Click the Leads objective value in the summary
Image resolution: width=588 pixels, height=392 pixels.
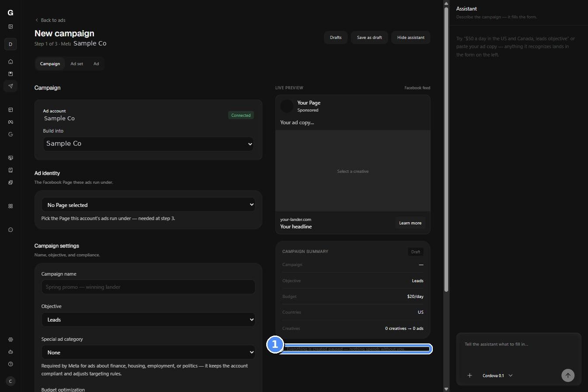point(418,281)
